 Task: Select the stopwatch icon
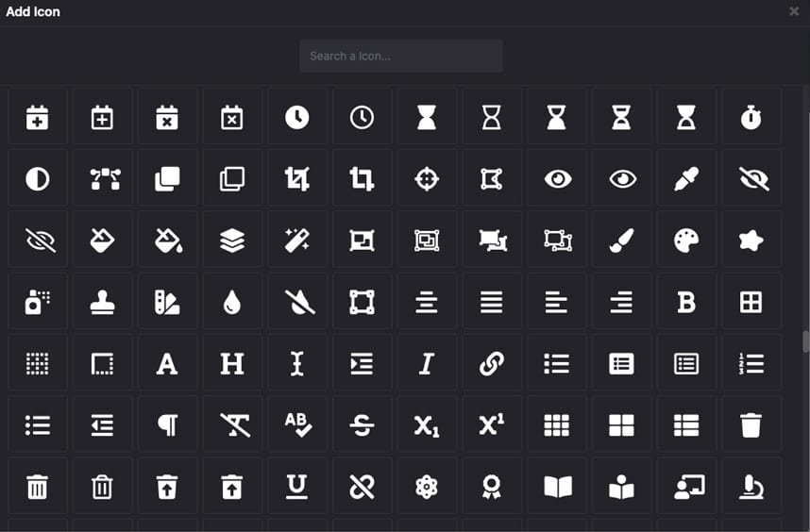[751, 117]
